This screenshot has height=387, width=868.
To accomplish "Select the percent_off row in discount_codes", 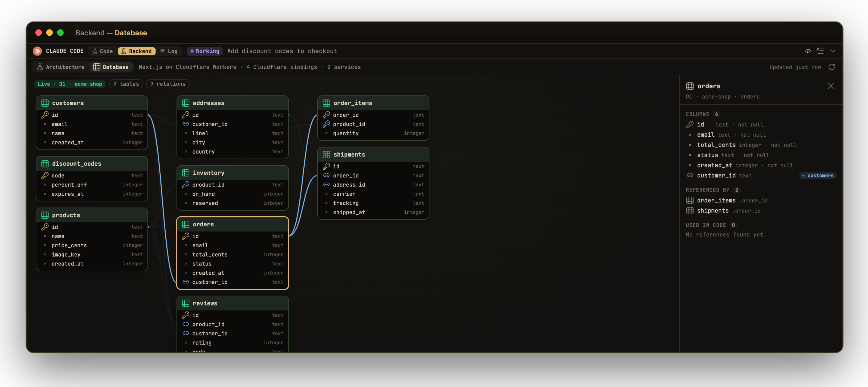I will 92,185.
